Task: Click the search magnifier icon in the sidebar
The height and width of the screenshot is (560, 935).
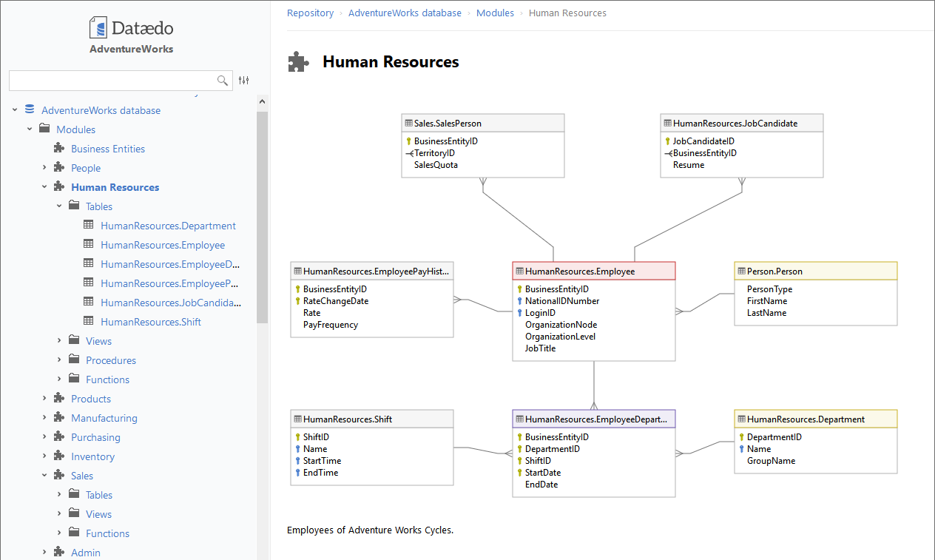Action: pos(223,80)
